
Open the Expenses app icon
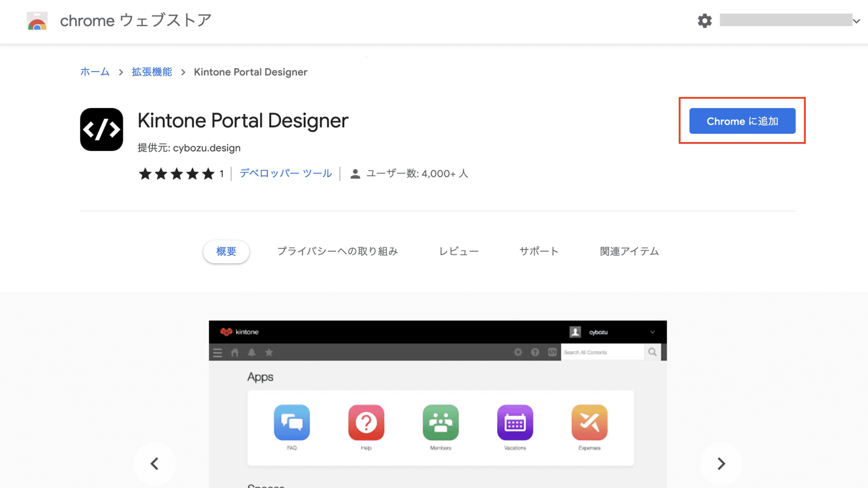point(590,422)
